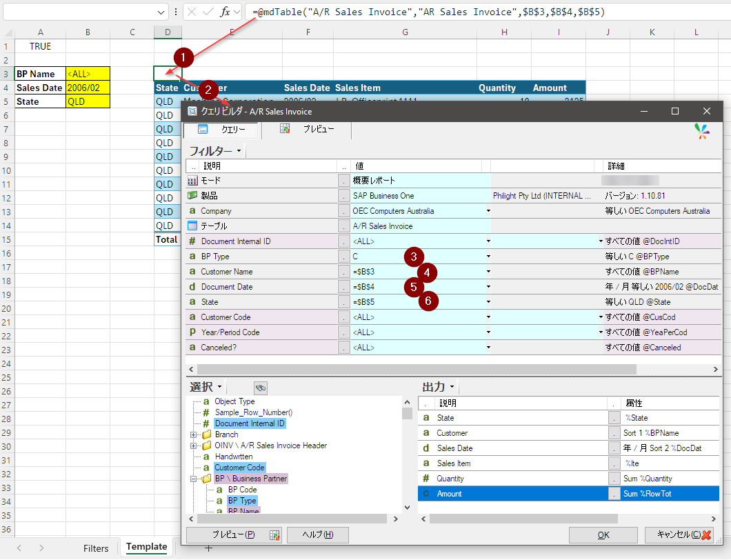Open Document Date value dropdown arrow
Viewport: 731px width, 560px height.
pyautogui.click(x=488, y=287)
